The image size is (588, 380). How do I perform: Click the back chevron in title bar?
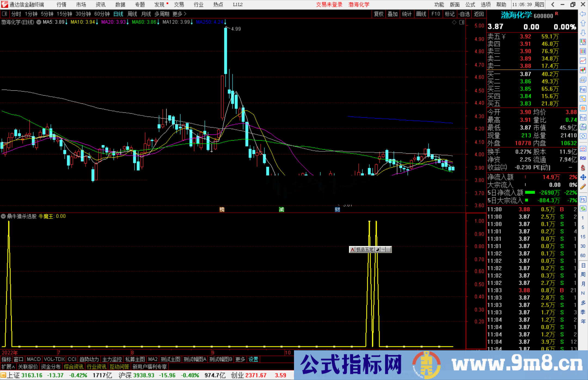click(553, 5)
